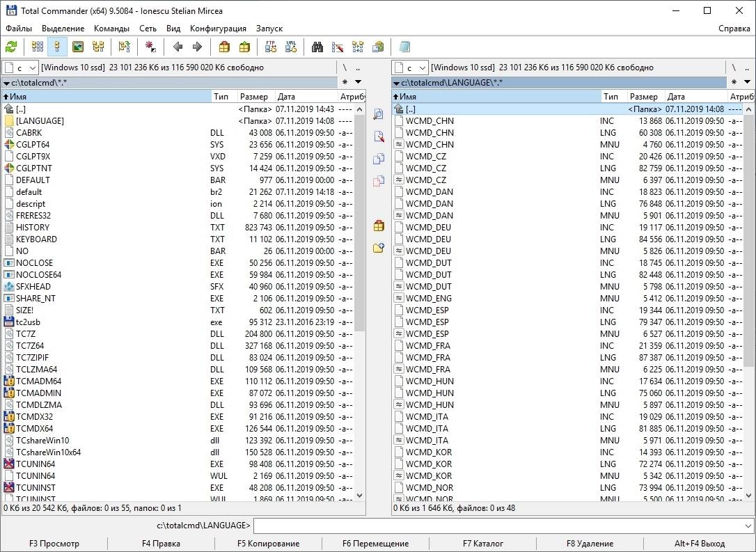Open the multi-rename tool icon

point(338,47)
